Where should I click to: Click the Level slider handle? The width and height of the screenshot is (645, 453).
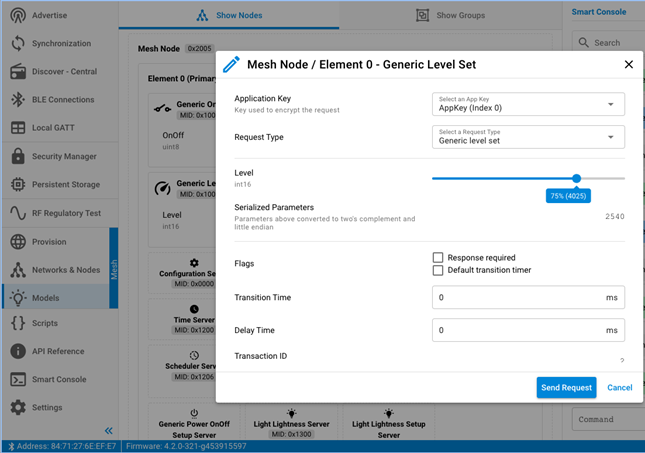coord(577,178)
